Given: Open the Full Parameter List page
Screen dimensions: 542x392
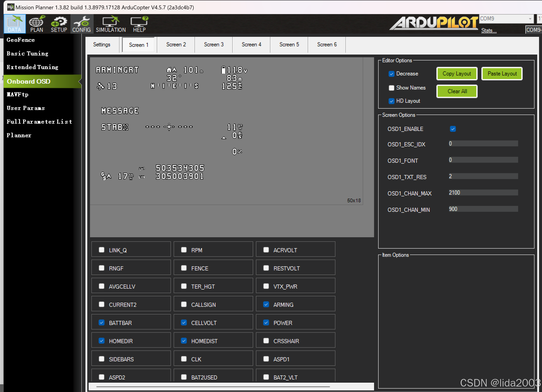Looking at the screenshot, I should click(x=40, y=122).
